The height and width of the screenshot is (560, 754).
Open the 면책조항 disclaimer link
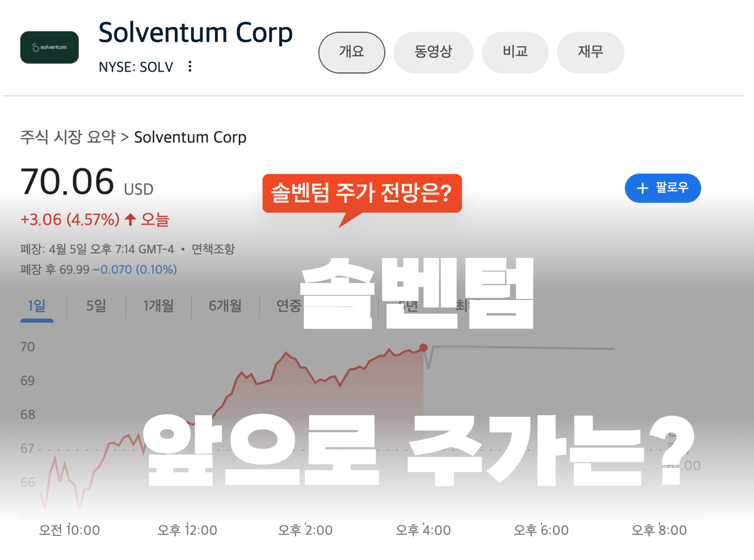coord(213,249)
